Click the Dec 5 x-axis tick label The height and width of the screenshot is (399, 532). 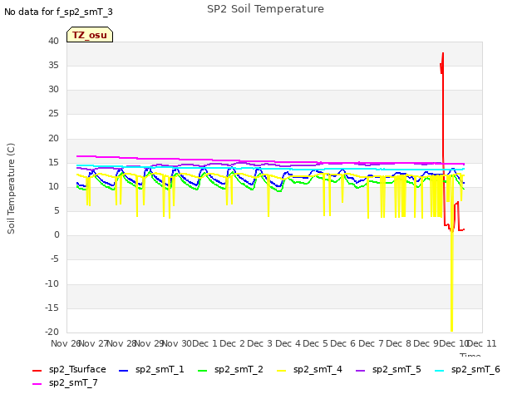click(315, 343)
